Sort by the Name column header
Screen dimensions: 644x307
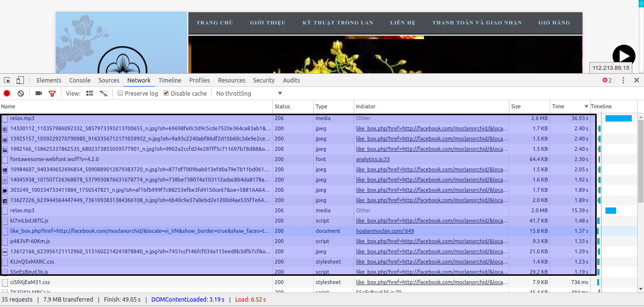click(x=136, y=106)
